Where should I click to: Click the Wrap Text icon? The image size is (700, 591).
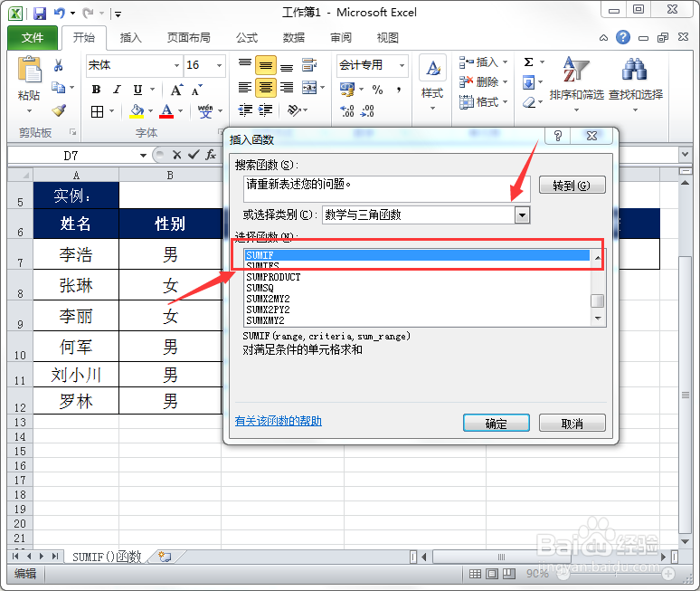(309, 65)
